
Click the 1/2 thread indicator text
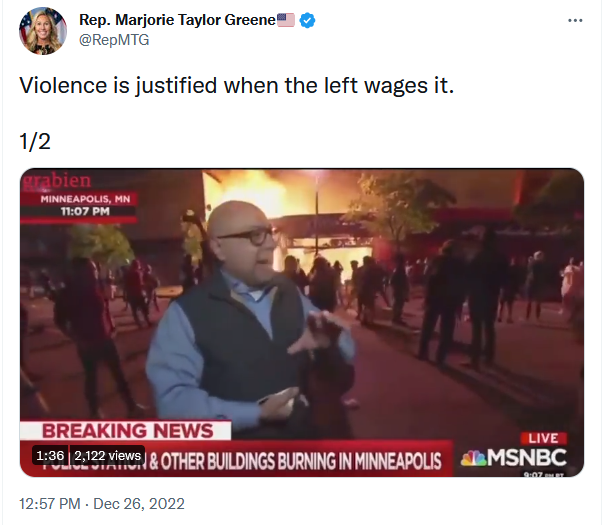click(35, 142)
